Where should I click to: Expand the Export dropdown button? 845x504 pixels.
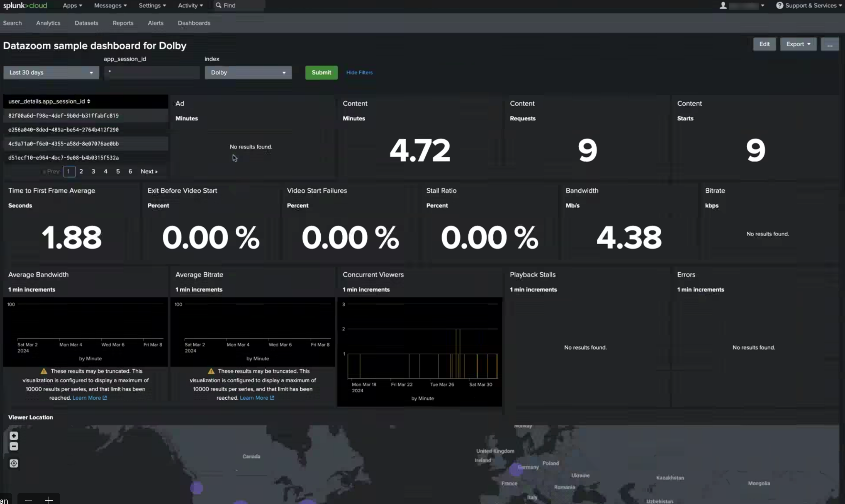pyautogui.click(x=798, y=44)
